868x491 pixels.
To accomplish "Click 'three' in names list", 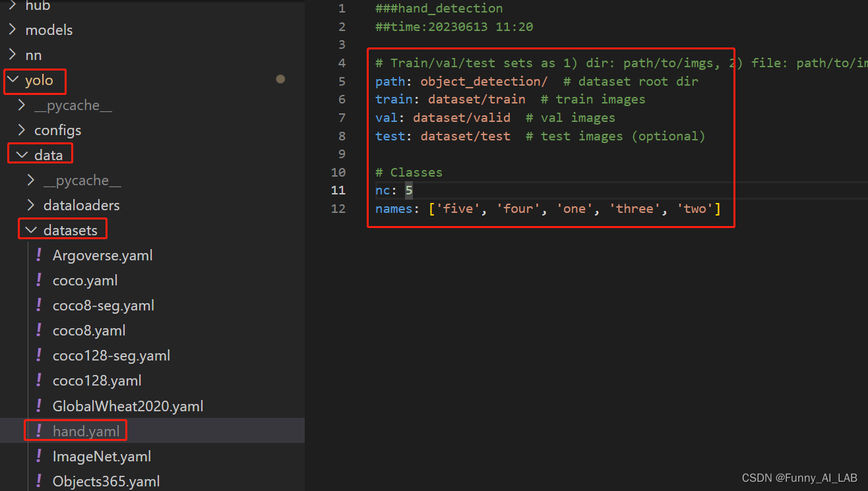I will coord(635,209).
